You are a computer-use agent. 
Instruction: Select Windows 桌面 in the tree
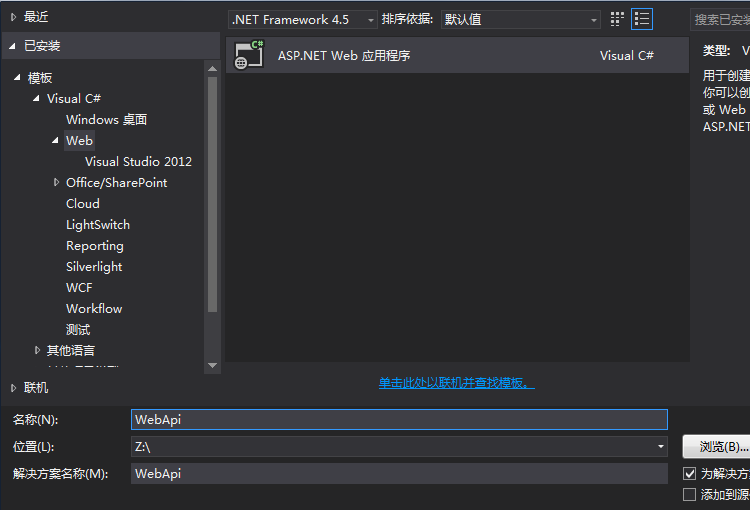[106, 120]
